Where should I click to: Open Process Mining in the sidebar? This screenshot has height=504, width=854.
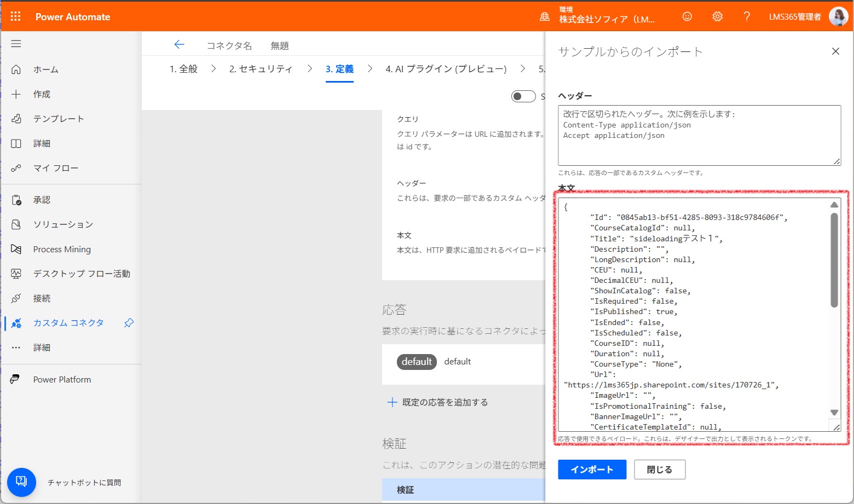62,249
